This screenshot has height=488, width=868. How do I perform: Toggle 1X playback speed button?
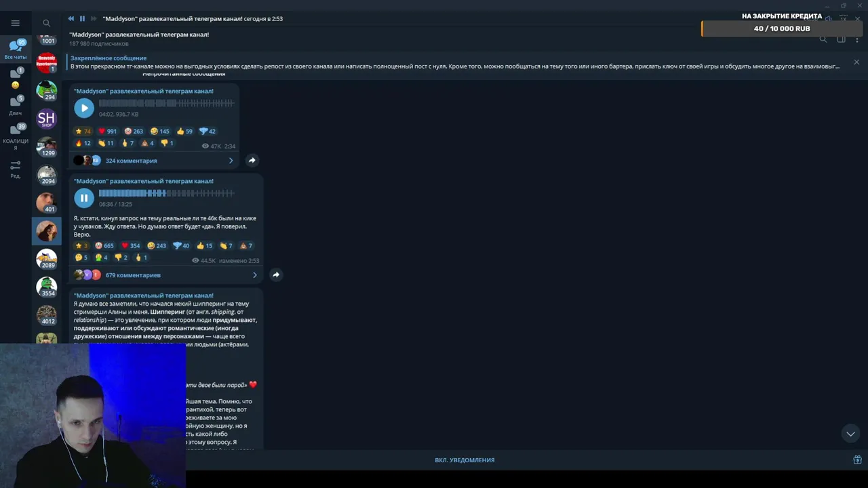tap(844, 19)
